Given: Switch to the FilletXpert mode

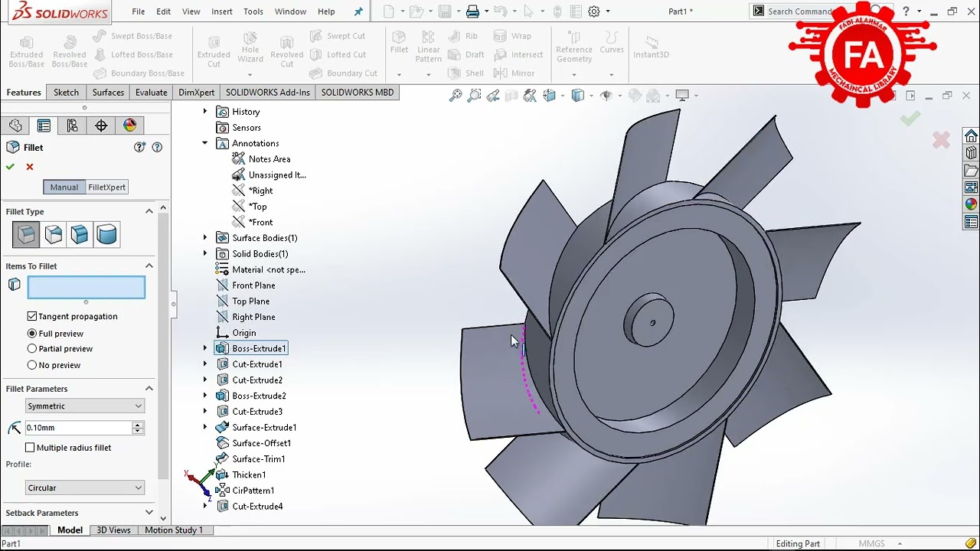Looking at the screenshot, I should (x=106, y=187).
